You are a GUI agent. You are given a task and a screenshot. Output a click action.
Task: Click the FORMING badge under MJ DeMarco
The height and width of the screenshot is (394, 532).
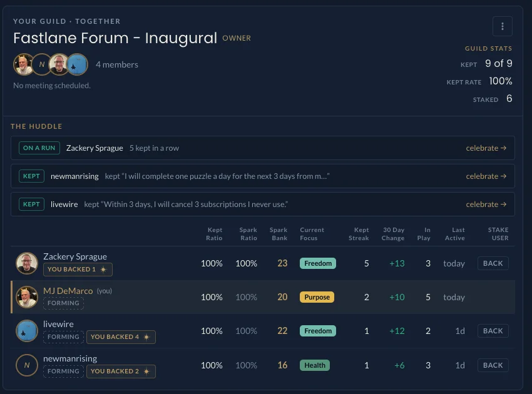coord(63,303)
